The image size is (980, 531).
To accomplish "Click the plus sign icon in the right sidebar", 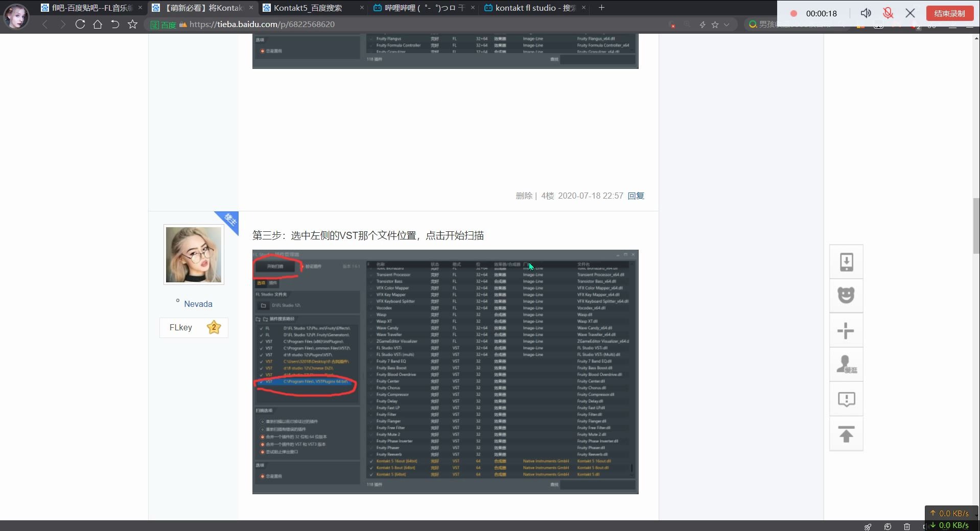I will (x=846, y=330).
